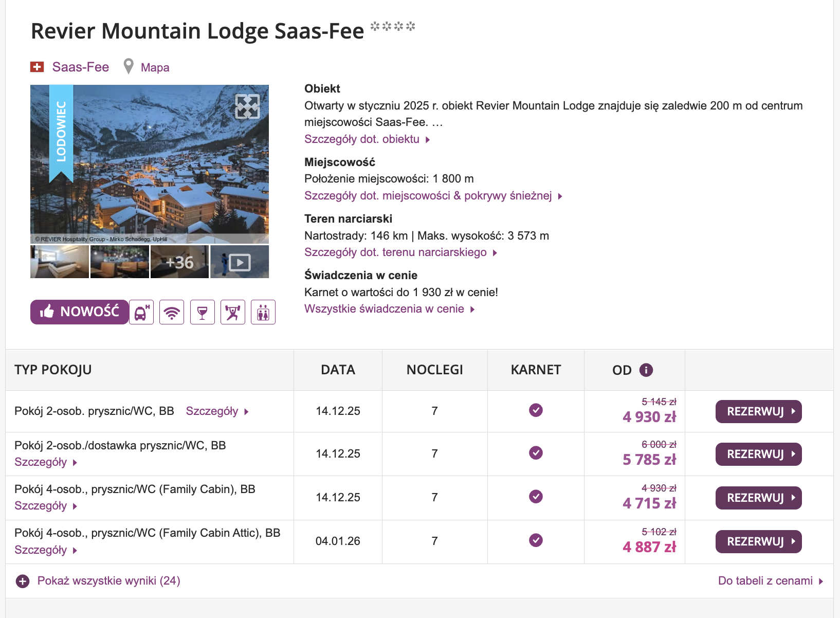
Task: Click the elevator amenity icon
Action: coord(263,312)
